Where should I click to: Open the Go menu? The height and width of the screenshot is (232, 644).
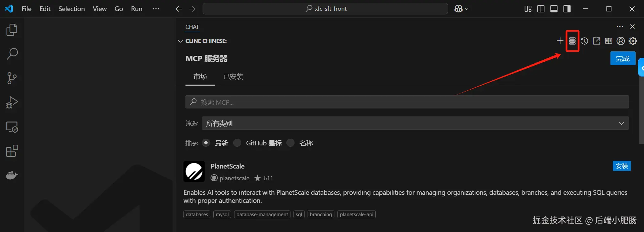[x=119, y=9]
